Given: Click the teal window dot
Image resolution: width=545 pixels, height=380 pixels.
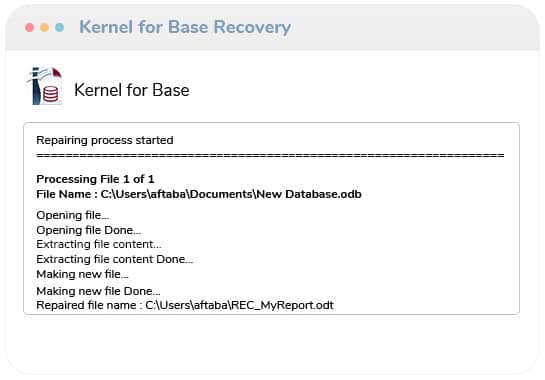Looking at the screenshot, I should [x=59, y=27].
